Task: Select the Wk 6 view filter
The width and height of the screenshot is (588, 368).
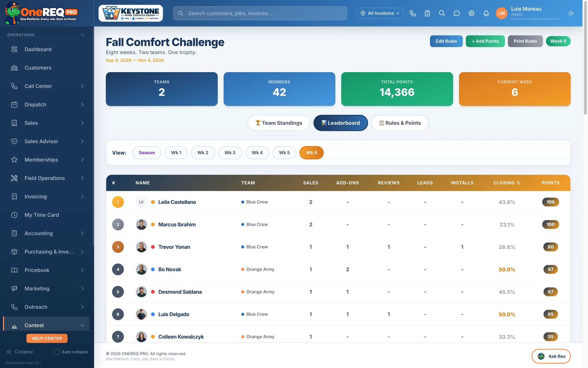Action: [311, 153]
